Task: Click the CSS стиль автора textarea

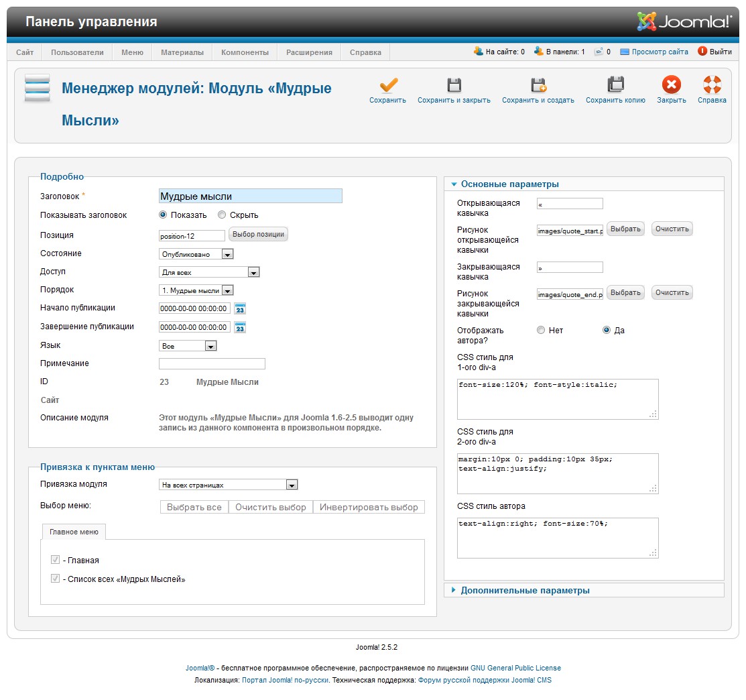Action: coord(558,538)
